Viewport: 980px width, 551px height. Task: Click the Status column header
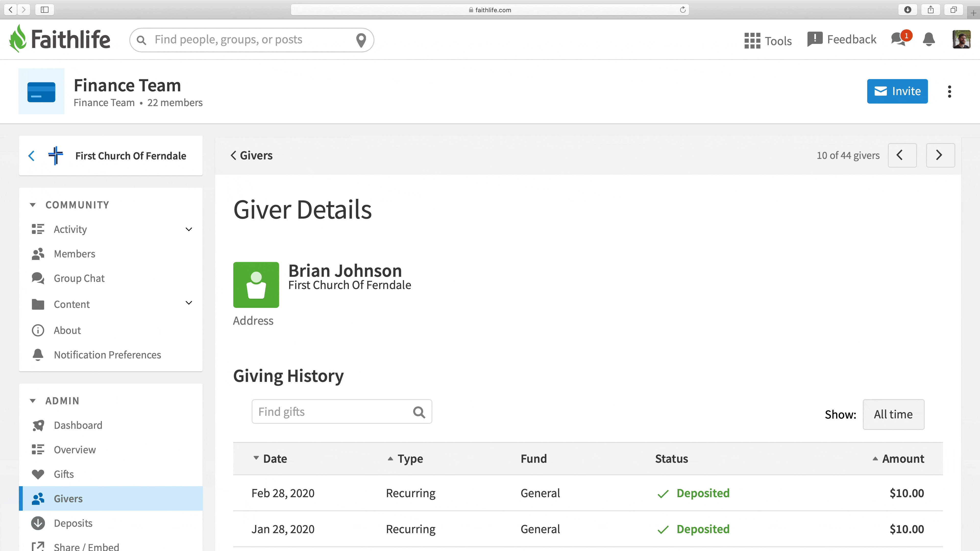point(671,459)
